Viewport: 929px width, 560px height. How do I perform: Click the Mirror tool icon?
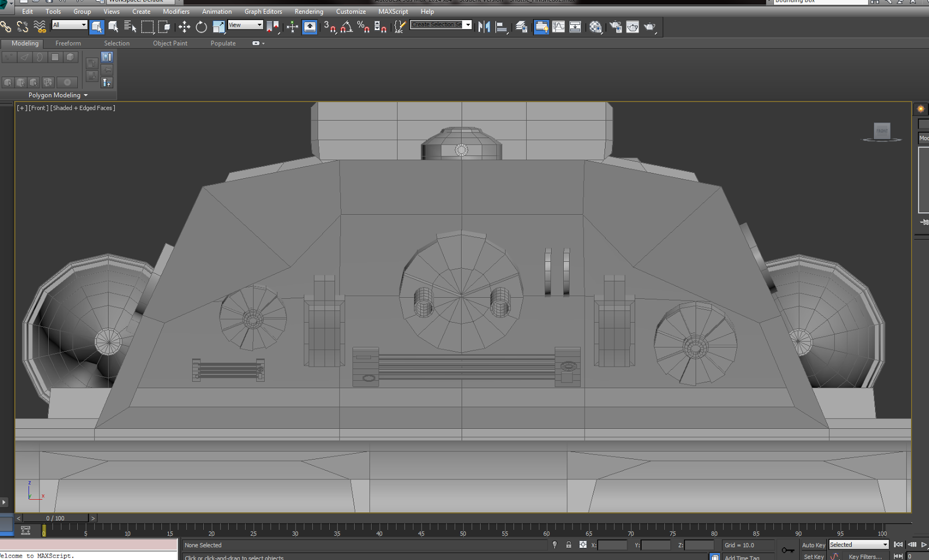(484, 27)
